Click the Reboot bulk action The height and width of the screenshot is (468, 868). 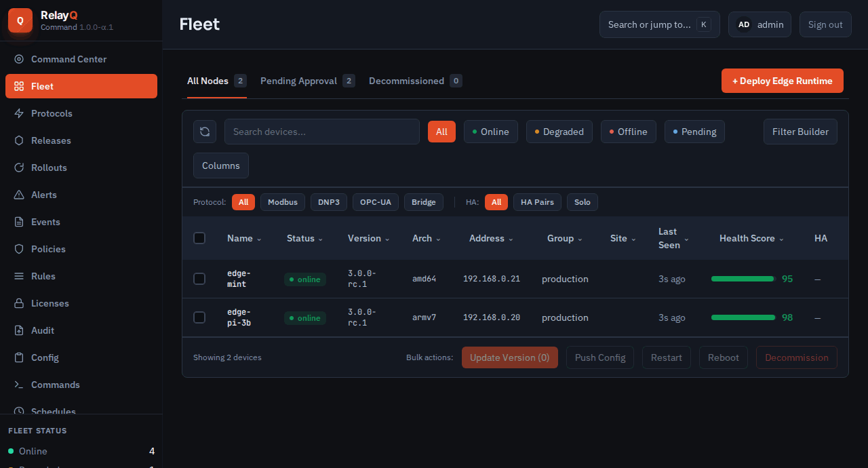724,357
